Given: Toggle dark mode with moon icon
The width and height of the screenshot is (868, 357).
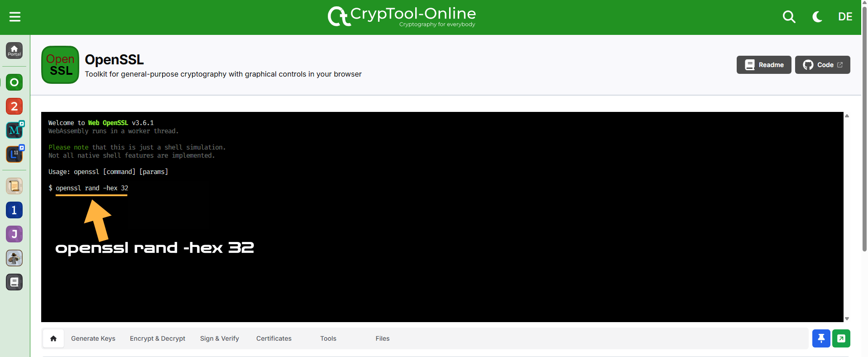Looking at the screenshot, I should pyautogui.click(x=817, y=17).
